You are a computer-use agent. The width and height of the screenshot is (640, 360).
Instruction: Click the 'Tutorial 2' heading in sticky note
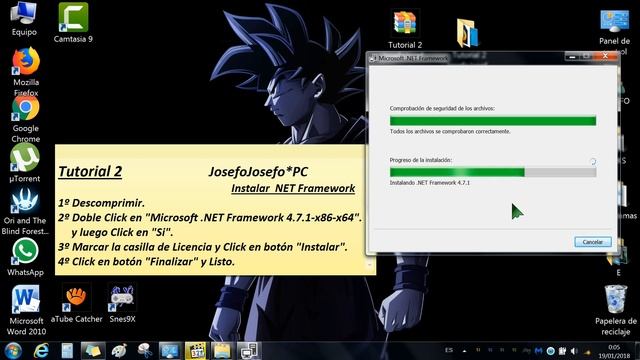90,171
